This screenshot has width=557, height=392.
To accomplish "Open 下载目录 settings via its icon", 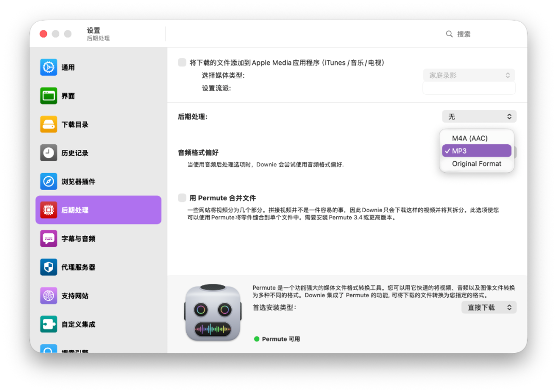I will 48,124.
